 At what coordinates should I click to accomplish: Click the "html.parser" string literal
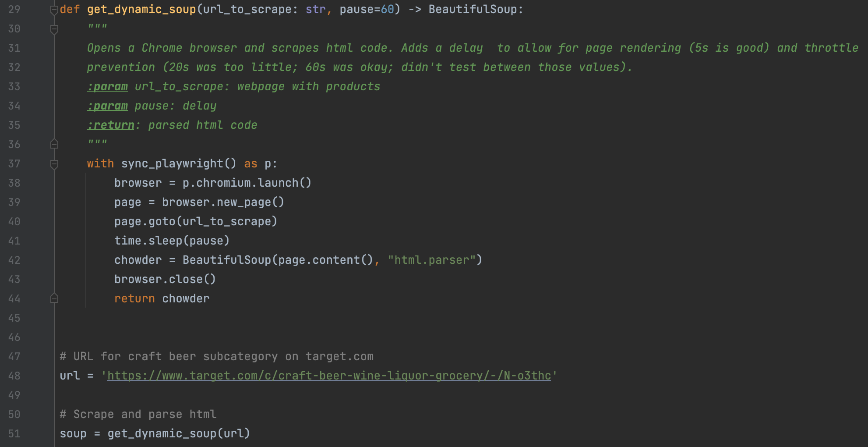(431, 260)
